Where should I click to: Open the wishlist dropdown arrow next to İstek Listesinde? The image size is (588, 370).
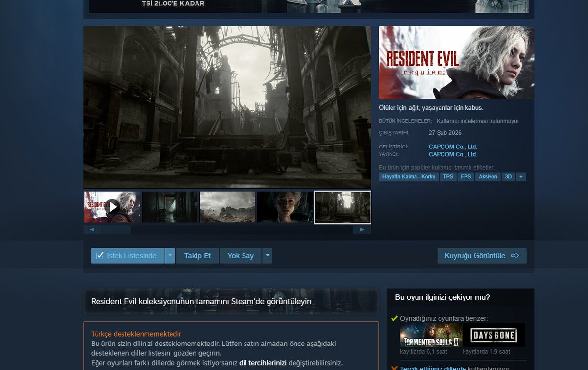[170, 256]
